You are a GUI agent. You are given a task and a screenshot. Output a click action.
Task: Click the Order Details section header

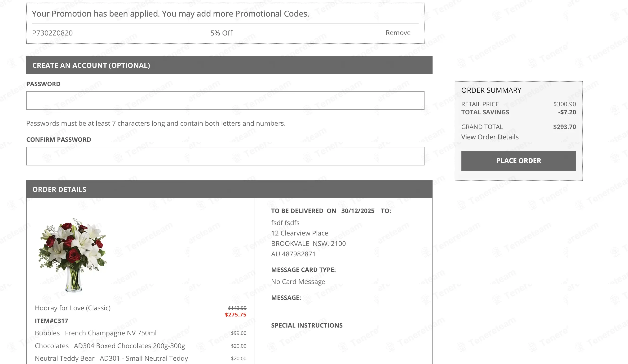coord(229,189)
